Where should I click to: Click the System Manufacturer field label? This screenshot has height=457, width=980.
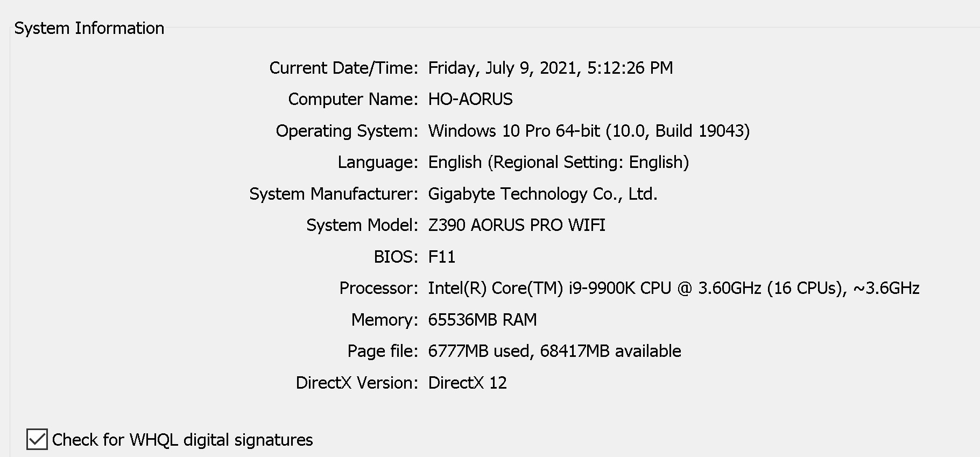(333, 194)
